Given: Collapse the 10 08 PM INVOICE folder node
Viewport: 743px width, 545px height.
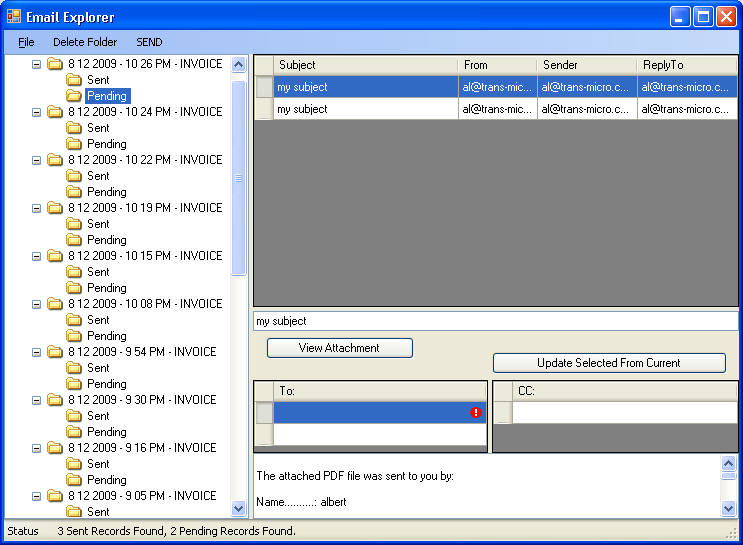Looking at the screenshot, I should point(36,304).
